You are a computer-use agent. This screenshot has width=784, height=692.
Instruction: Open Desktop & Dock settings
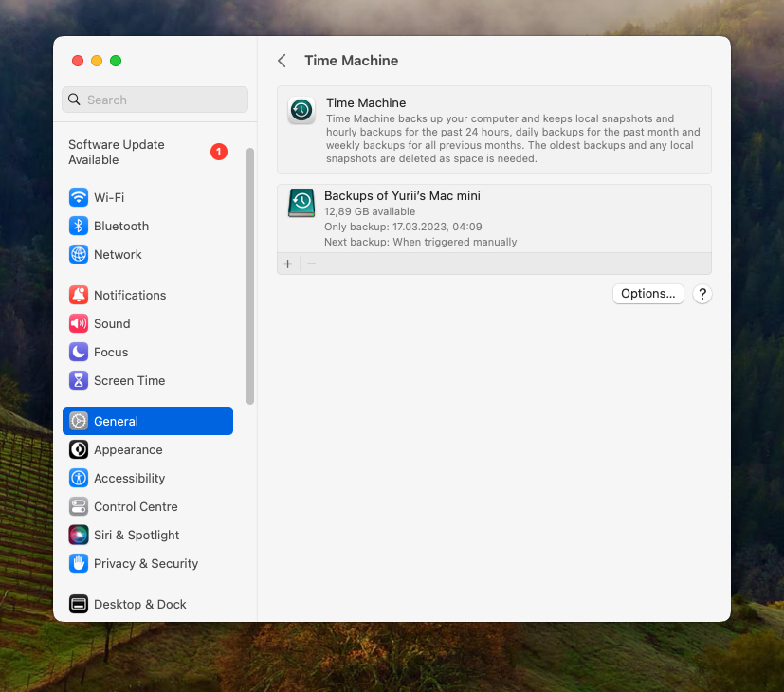pos(139,604)
